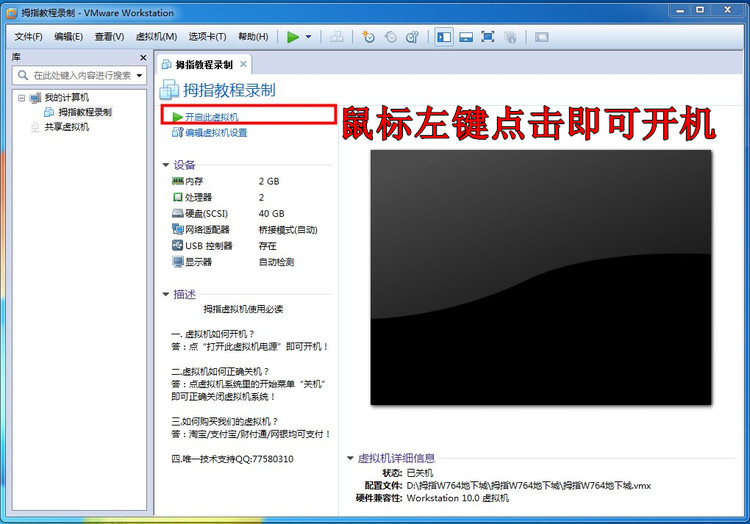
Task: Minimize the VMware Workstation window
Action: coord(680,10)
